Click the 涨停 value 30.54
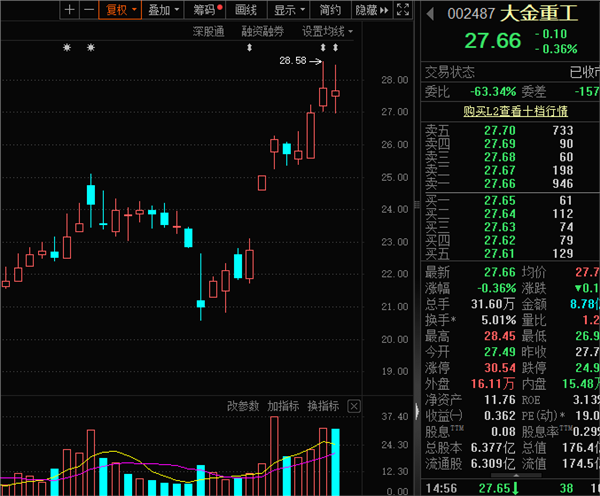This screenshot has height=496, width=600. 500,368
